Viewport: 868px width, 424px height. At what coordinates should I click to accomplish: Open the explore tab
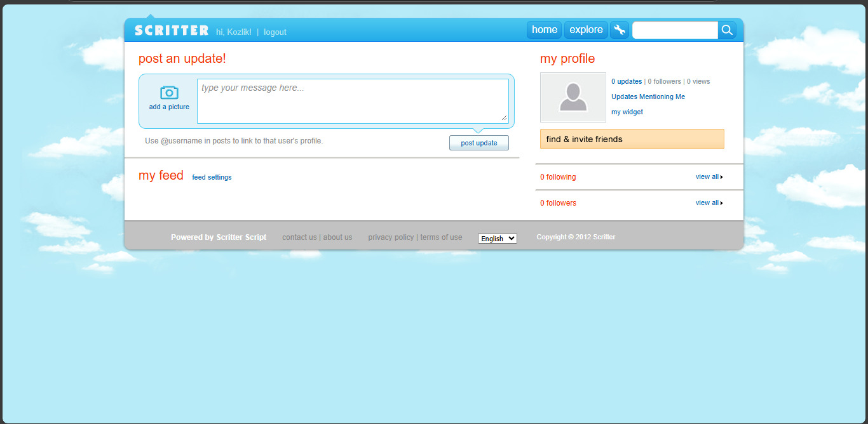pos(586,30)
